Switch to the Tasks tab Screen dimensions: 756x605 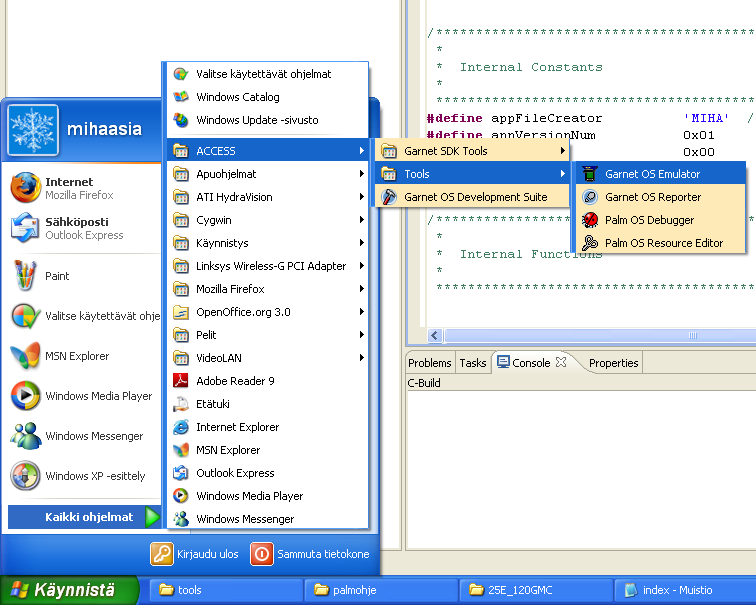[x=472, y=363]
